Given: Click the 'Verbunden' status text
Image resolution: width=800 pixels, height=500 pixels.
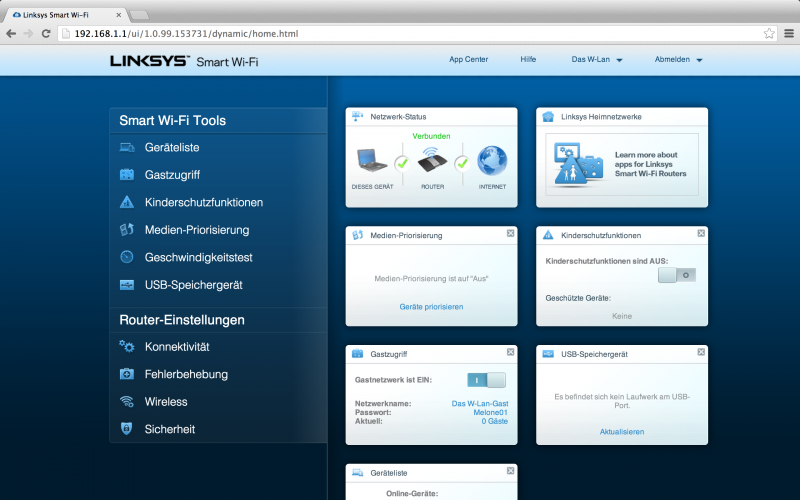Looking at the screenshot, I should (x=431, y=136).
